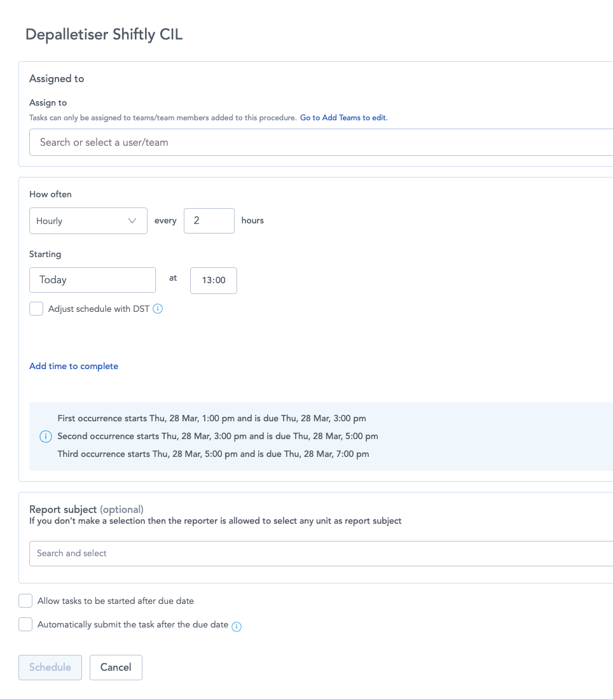Click the info icon beside Adjust schedule with DST
The width and height of the screenshot is (613, 700).
[158, 309]
